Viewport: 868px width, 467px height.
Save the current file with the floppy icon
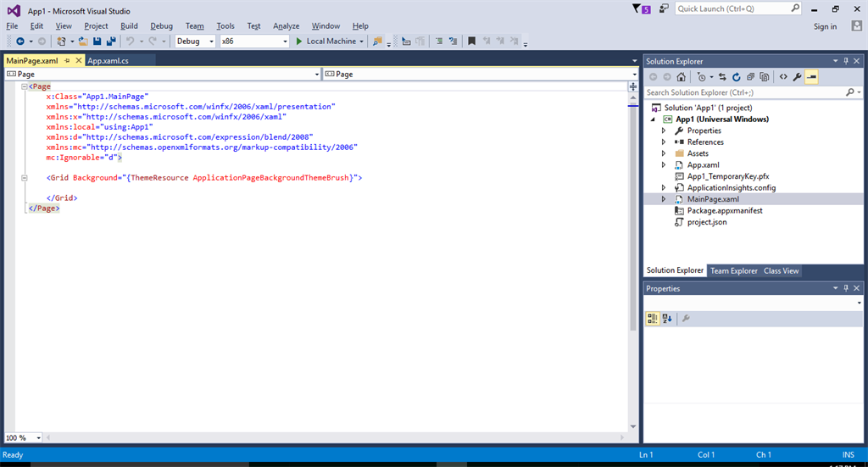click(97, 41)
